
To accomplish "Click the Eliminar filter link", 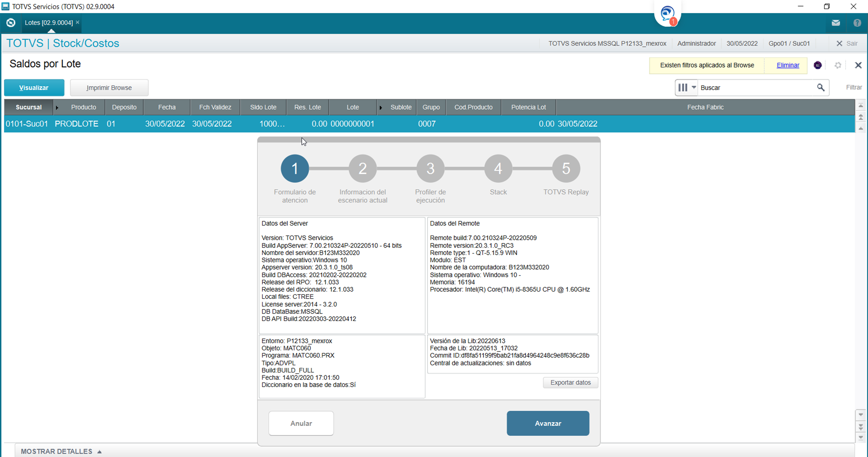I will tap(788, 65).
